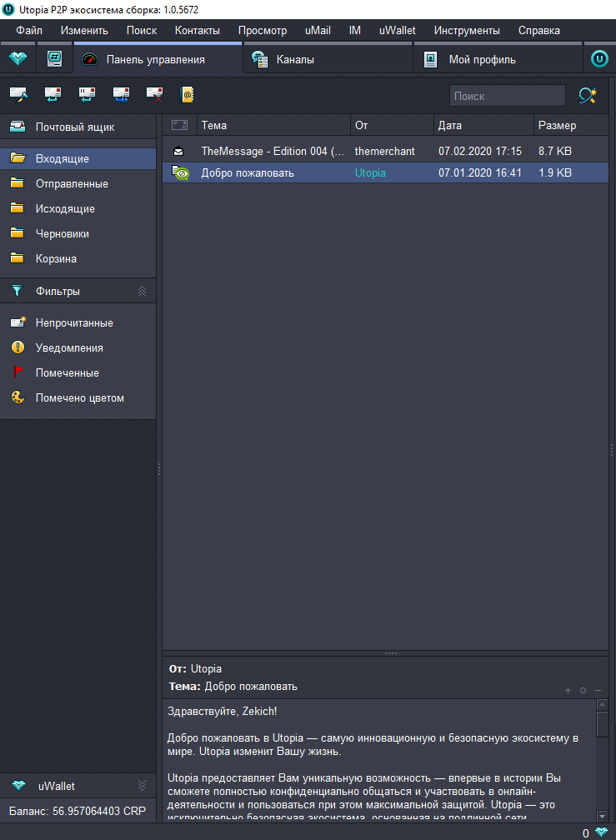616x840 pixels.
Task: Click preview pane scrollbar up arrow
Action: 602,704
